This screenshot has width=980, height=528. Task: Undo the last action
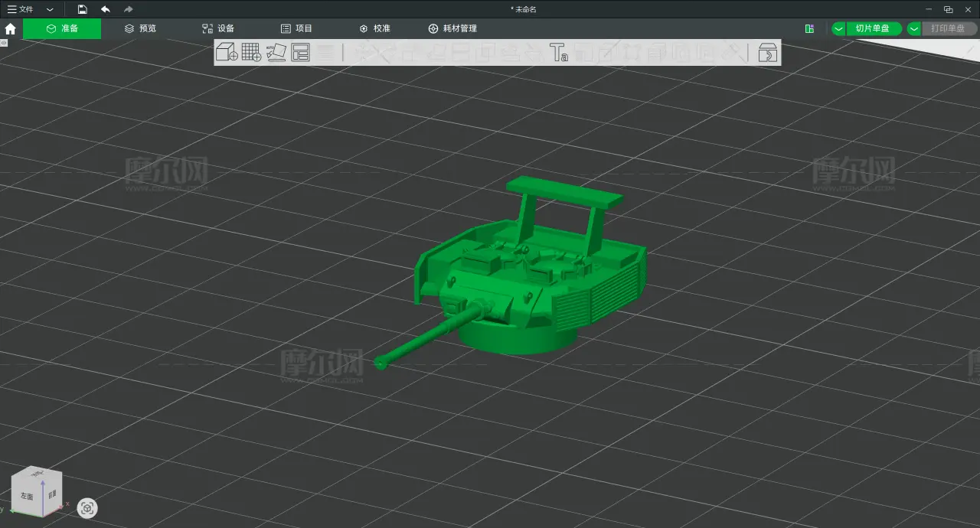point(105,9)
